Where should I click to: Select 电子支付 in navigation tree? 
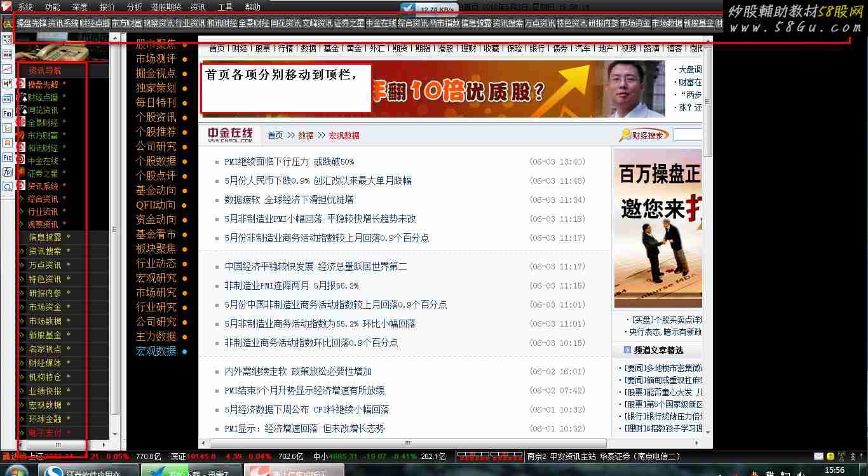(44, 433)
